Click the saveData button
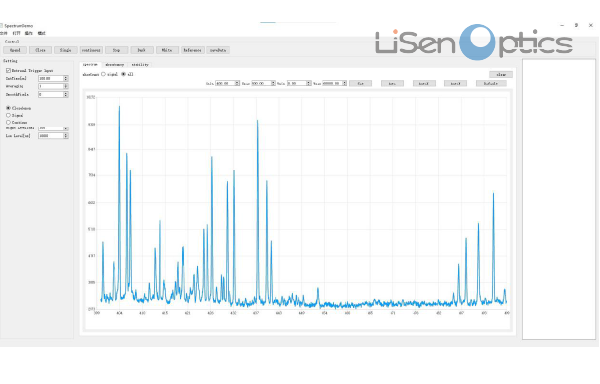 218,50
